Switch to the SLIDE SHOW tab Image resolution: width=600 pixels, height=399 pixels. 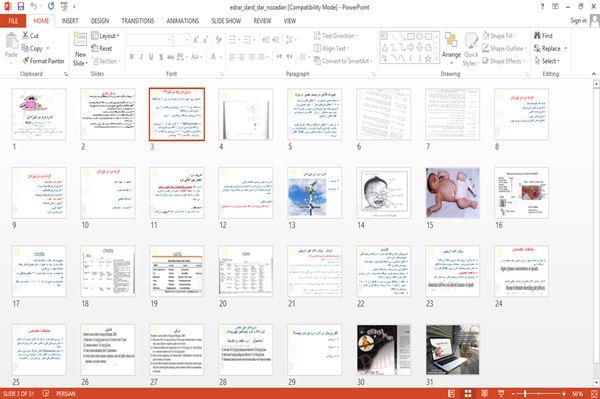226,21
